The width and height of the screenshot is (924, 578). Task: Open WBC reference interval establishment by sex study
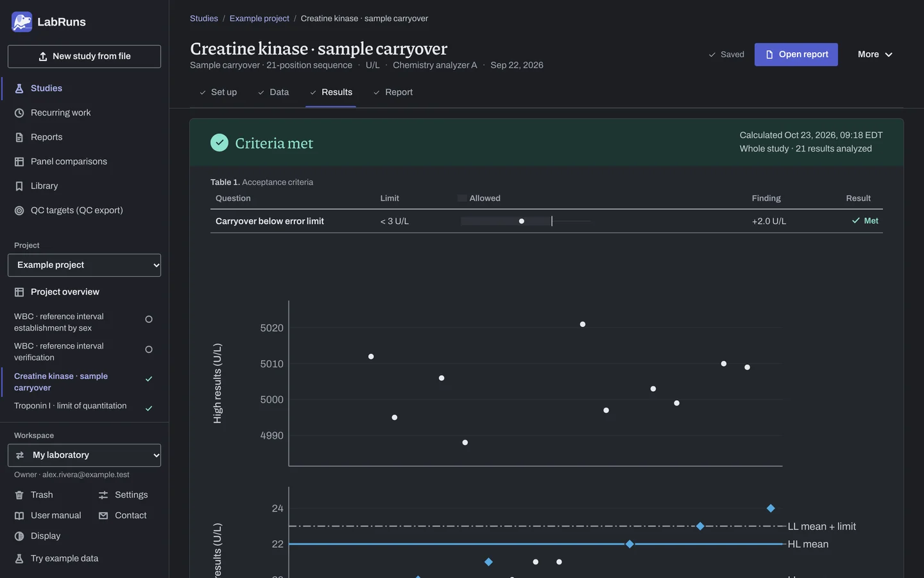click(84, 322)
